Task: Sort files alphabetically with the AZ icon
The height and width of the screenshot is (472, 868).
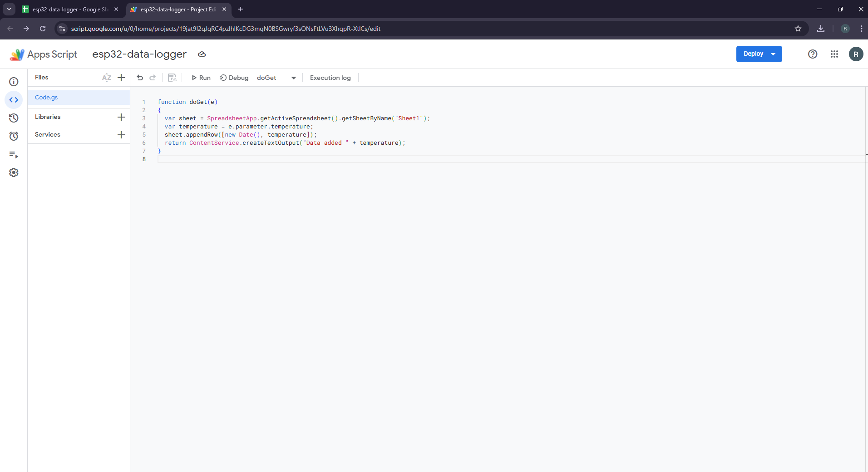Action: [x=107, y=78]
